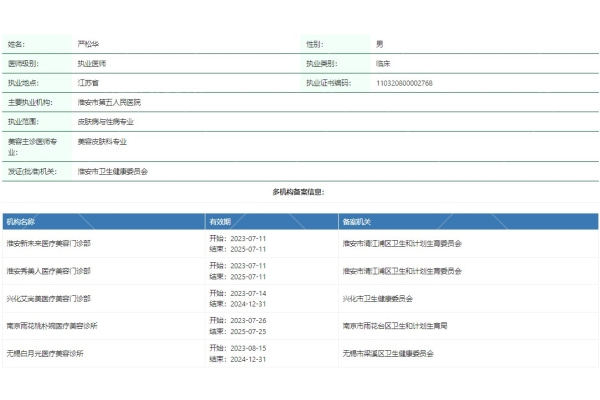Select 无锡市梁溪区卫生健康委员会 cell
Image resolution: width=600 pixels, height=400 pixels.
[x=388, y=353]
